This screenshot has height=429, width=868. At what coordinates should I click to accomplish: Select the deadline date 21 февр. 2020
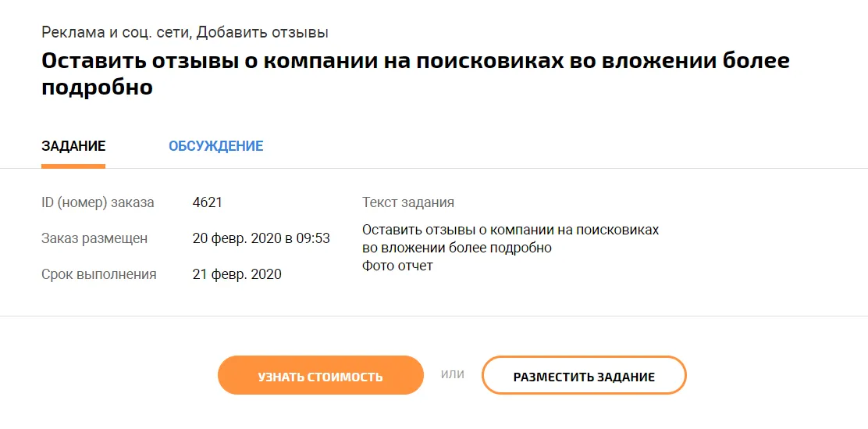(x=237, y=274)
